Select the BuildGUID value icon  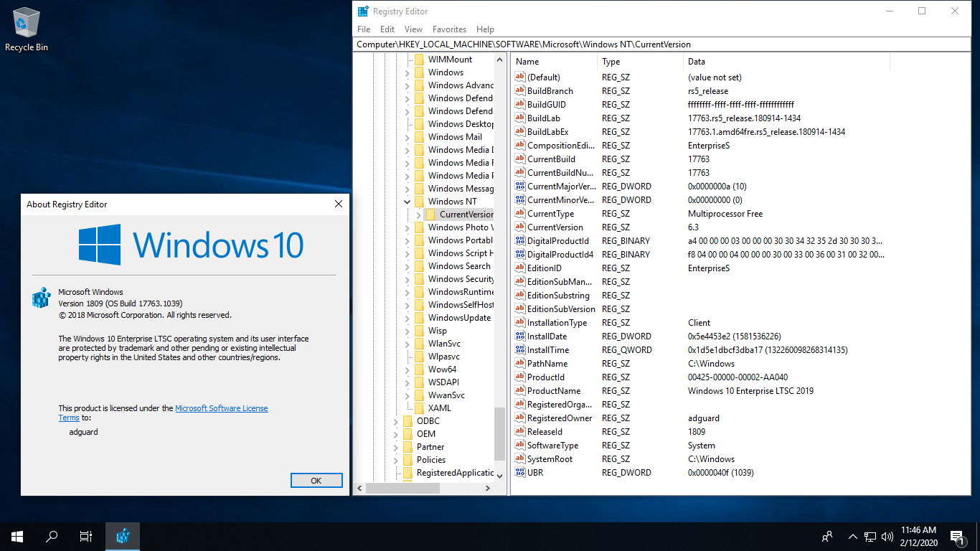pyautogui.click(x=520, y=105)
